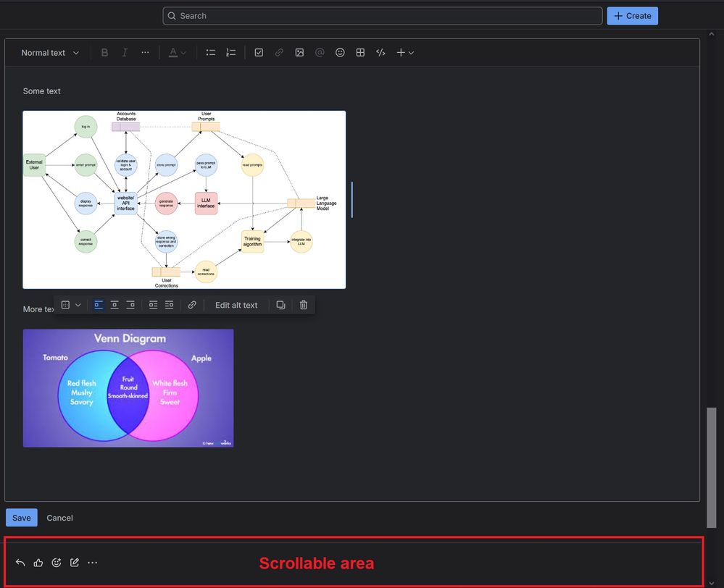This screenshot has height=588, width=724.
Task: Insert a table
Action: click(x=360, y=53)
